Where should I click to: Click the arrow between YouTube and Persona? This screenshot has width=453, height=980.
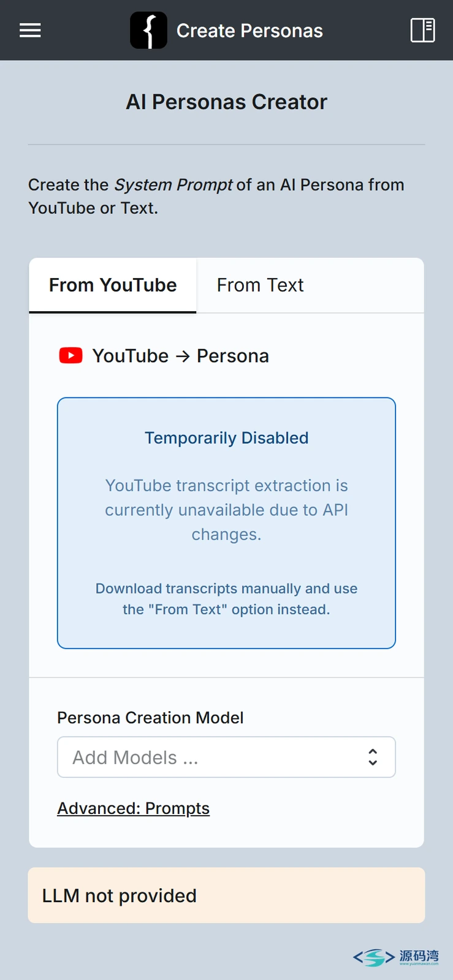pyautogui.click(x=183, y=356)
